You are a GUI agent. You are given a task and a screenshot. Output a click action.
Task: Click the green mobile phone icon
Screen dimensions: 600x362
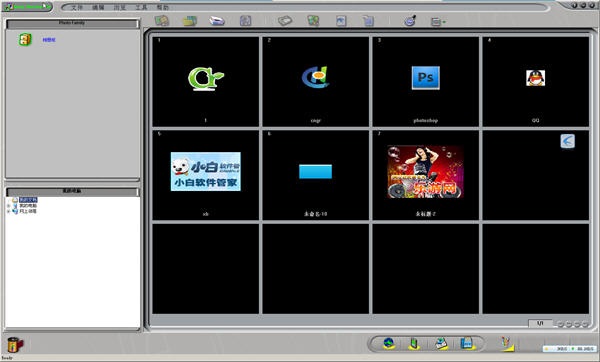point(414,343)
